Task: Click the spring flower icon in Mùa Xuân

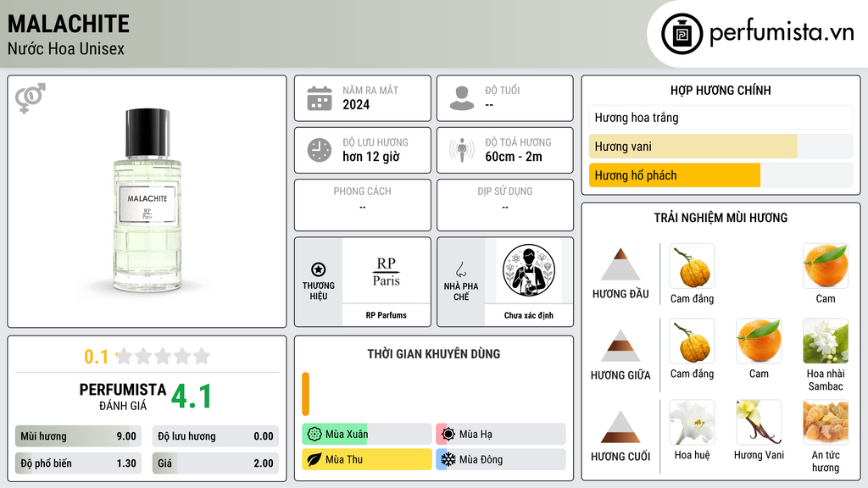Action: (x=314, y=435)
